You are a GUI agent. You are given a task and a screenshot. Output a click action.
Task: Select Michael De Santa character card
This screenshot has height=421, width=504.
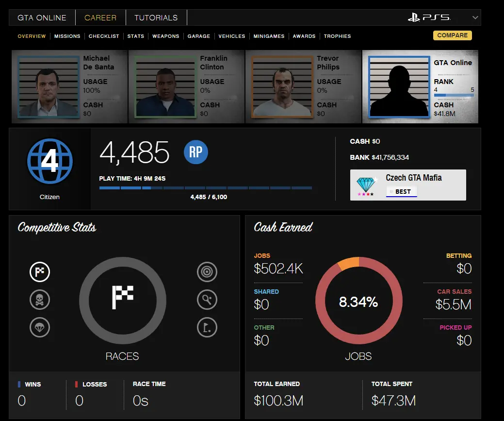pyautogui.click(x=70, y=86)
